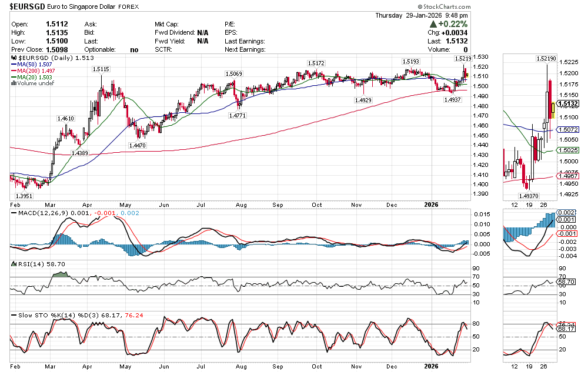
Task: Click the 1.4470 low price callout
Action: point(138,145)
